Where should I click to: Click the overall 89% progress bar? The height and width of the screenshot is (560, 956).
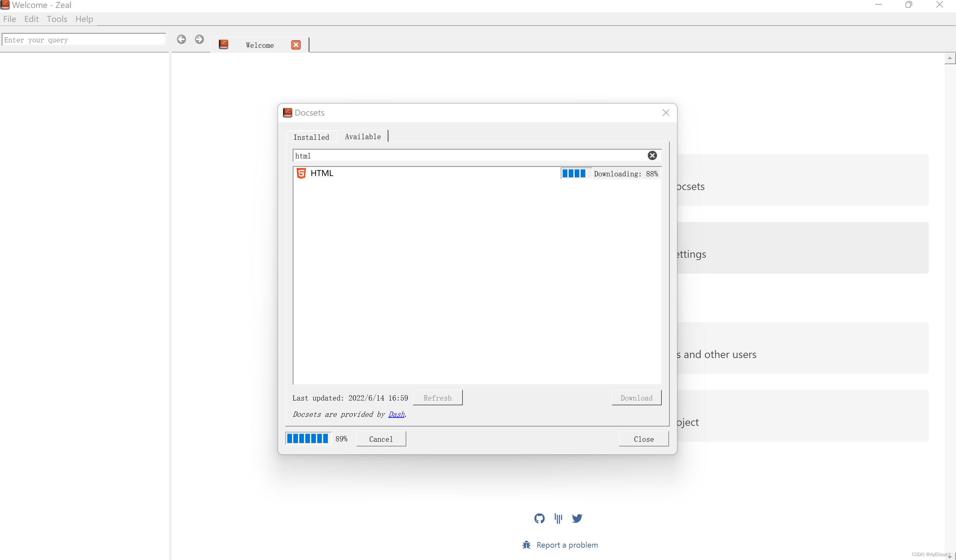pos(308,438)
